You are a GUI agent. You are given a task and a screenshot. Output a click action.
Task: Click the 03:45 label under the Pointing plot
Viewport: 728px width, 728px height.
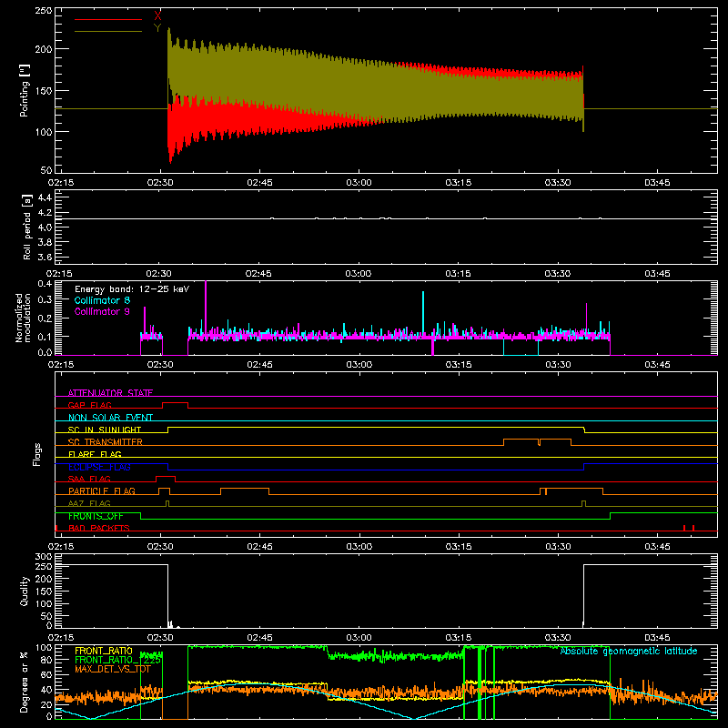[x=657, y=183]
